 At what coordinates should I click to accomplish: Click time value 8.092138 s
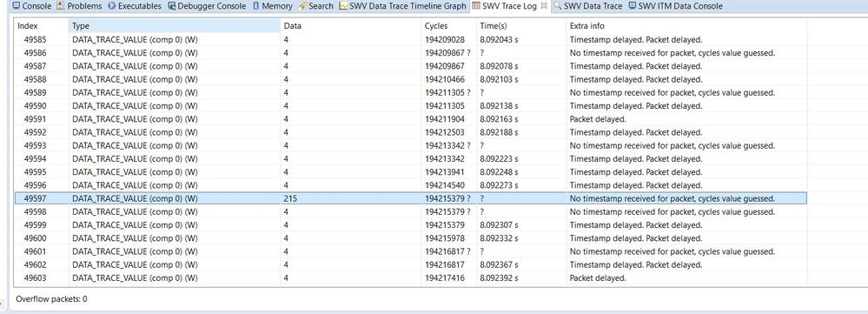(x=500, y=106)
